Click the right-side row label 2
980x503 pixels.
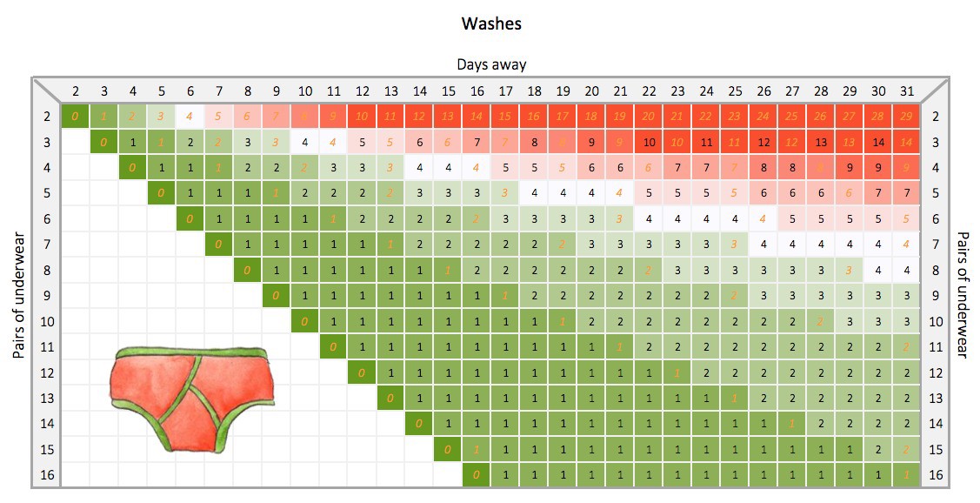936,117
